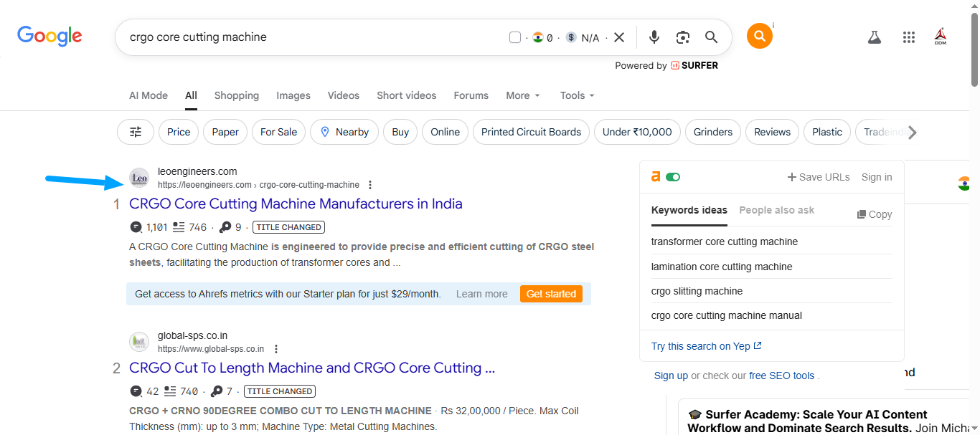
Task: Open Google Lens image search icon
Action: click(682, 37)
